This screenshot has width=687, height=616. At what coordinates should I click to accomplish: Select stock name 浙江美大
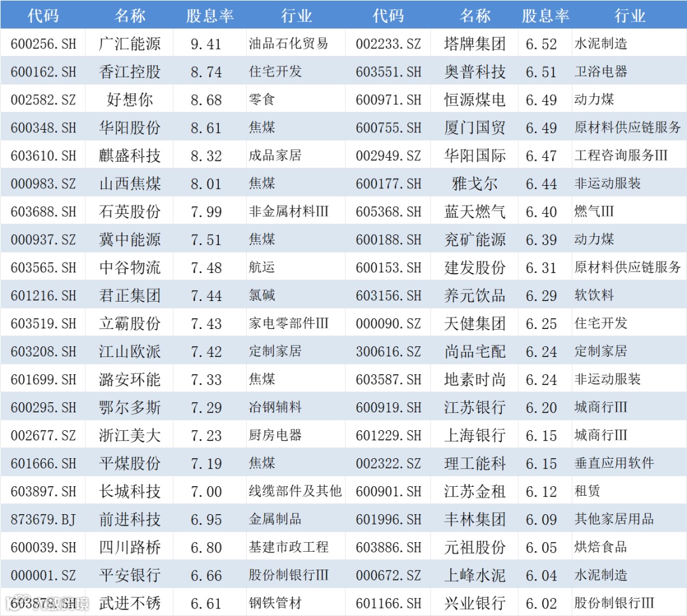pyautogui.click(x=130, y=435)
